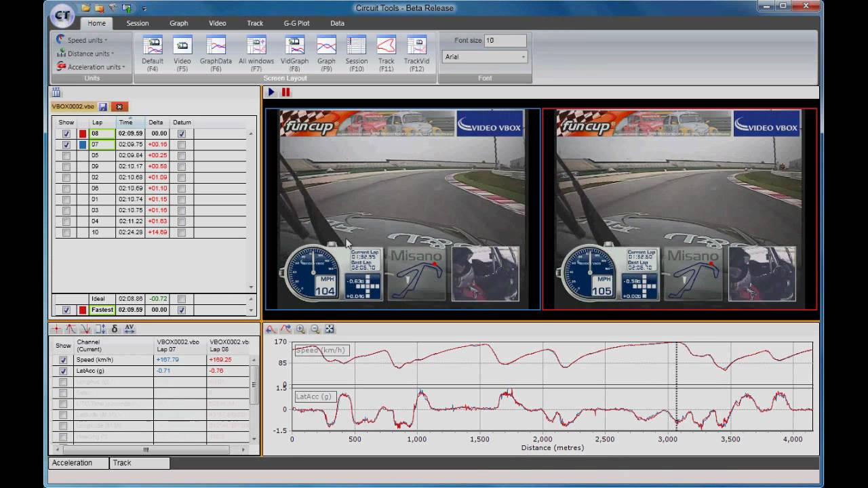The image size is (868, 488).
Task: Click the minimum trough icon in channel toolbar
Action: click(85, 329)
